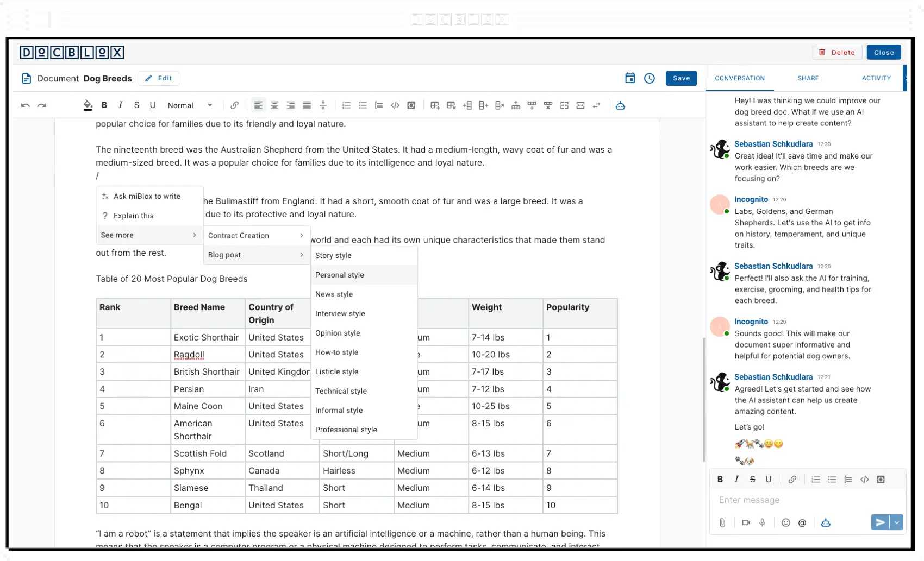Select Story style option

click(364, 255)
